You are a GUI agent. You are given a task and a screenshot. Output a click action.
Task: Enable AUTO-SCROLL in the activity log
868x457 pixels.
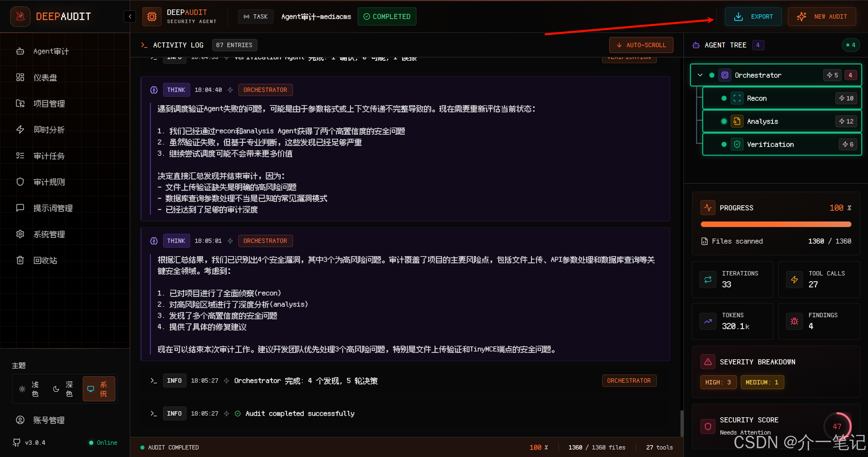pos(641,45)
